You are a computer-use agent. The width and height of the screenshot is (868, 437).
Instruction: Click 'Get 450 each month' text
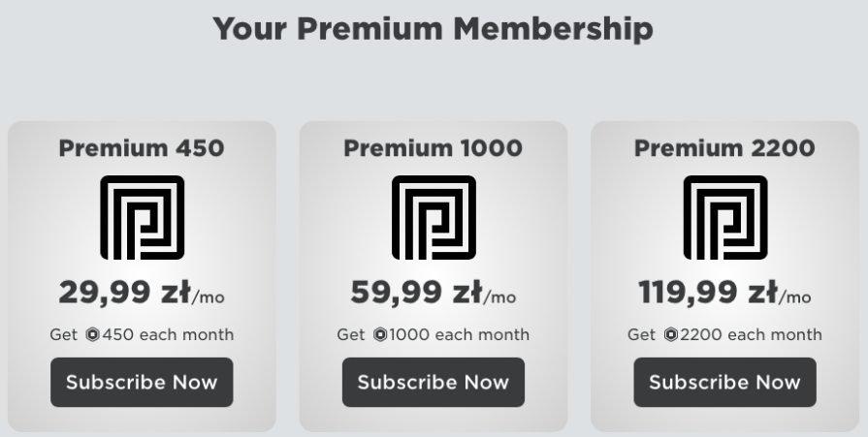(142, 334)
